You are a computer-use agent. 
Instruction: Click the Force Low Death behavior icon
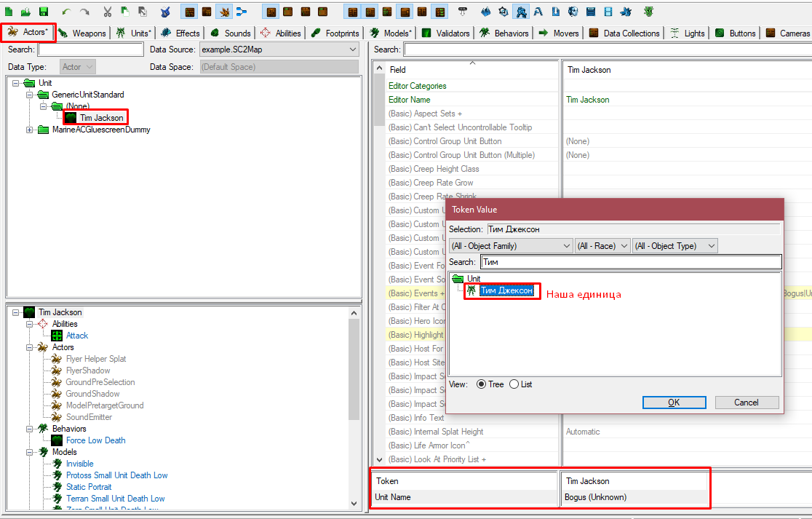coord(57,440)
